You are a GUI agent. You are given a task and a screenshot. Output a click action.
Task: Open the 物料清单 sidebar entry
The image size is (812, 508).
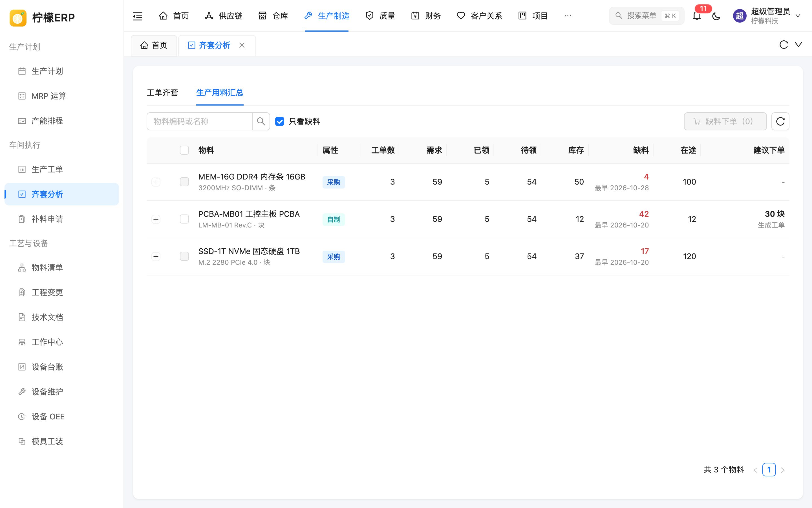pyautogui.click(x=62, y=268)
